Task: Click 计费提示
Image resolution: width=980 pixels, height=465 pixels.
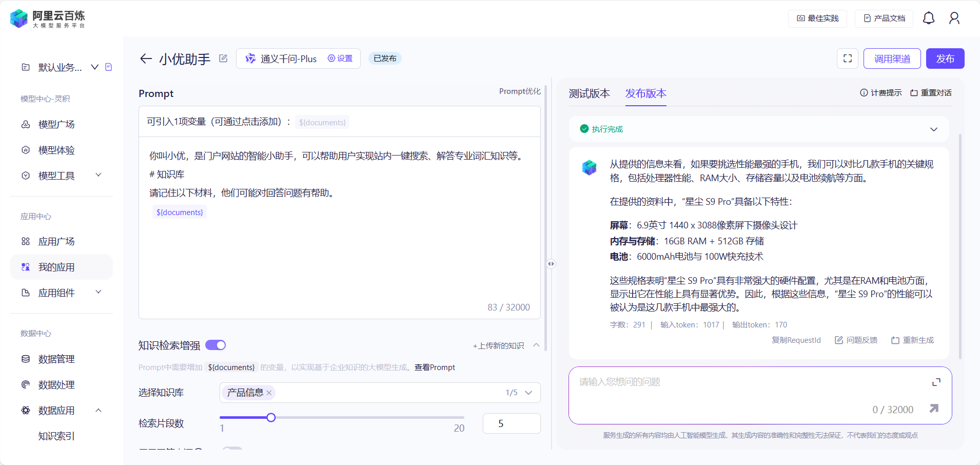Action: [x=880, y=93]
